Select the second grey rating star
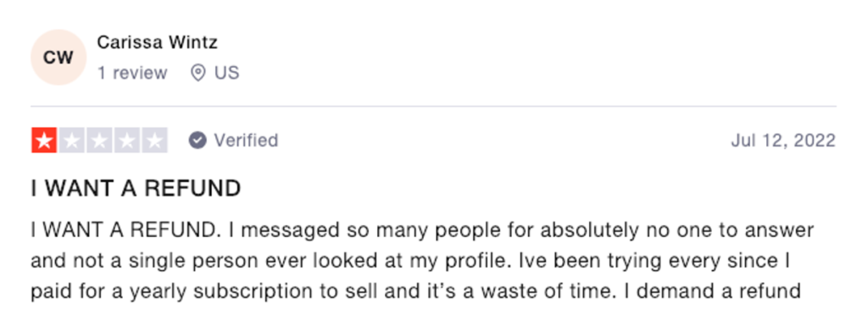 point(71,141)
